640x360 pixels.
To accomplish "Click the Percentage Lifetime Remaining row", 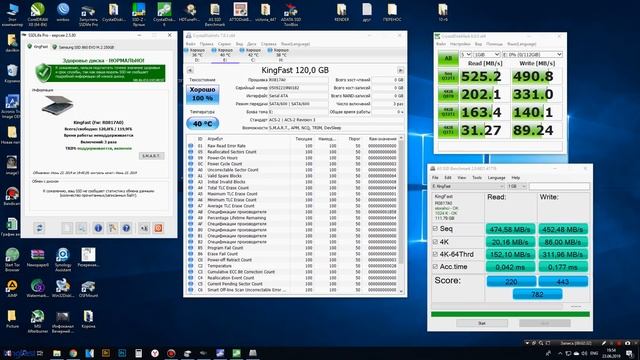I will click(x=292, y=218).
